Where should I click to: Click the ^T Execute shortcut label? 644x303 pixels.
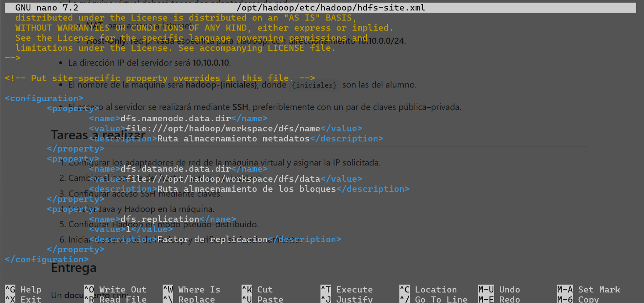[347, 289]
